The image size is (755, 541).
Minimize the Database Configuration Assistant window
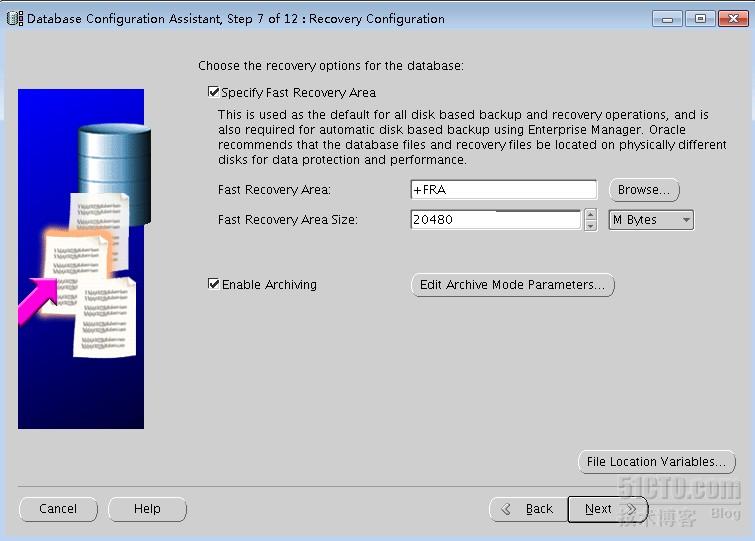[x=667, y=19]
